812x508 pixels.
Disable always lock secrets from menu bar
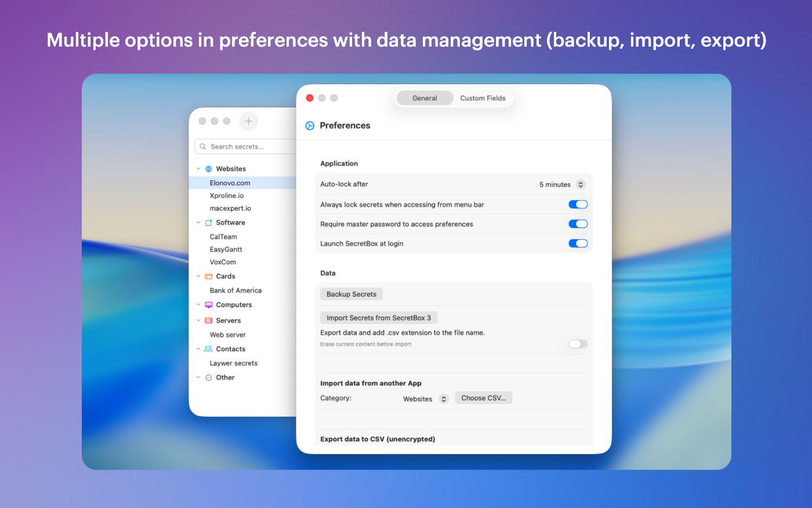coord(578,204)
